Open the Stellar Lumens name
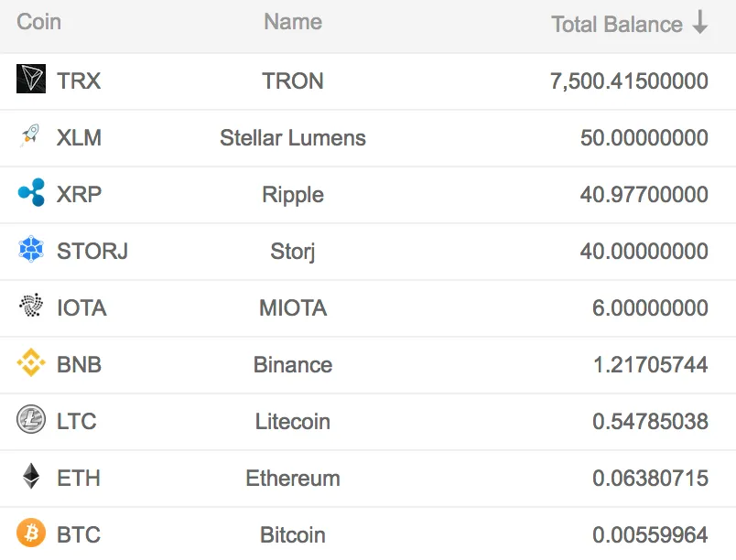Image resolution: width=736 pixels, height=560 pixels. (x=293, y=138)
